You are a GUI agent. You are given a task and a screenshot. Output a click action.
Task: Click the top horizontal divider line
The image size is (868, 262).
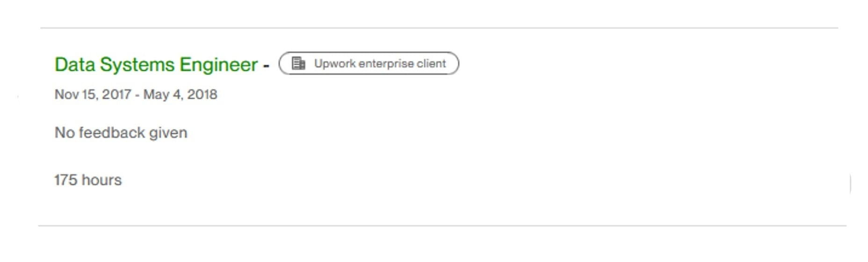[439, 28]
